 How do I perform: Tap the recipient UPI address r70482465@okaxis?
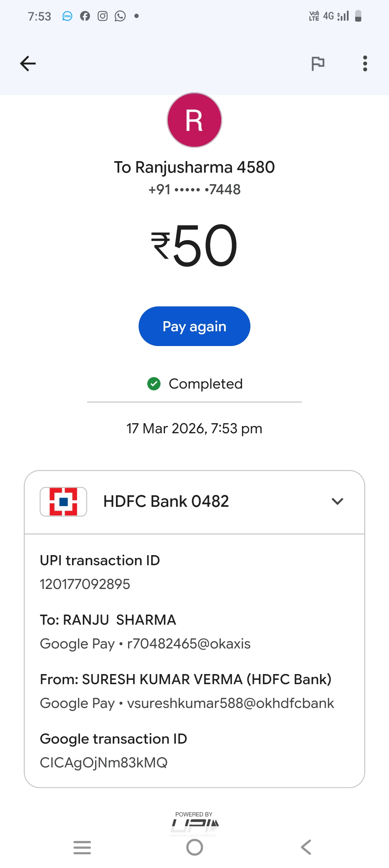tap(189, 644)
